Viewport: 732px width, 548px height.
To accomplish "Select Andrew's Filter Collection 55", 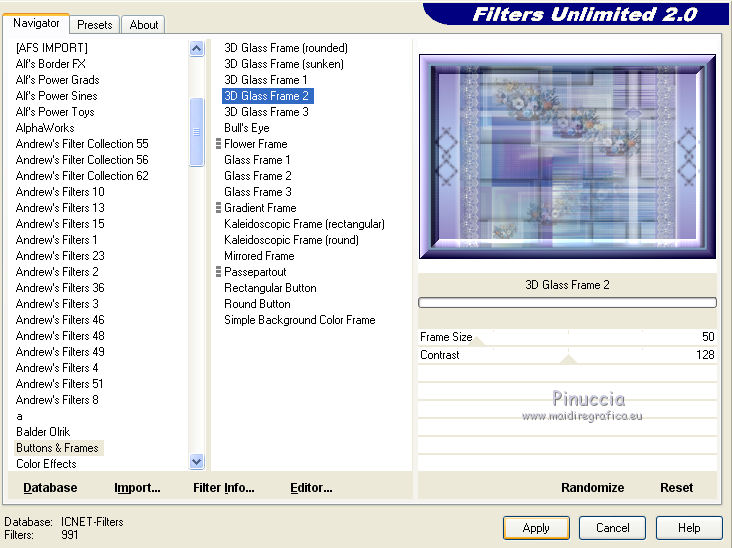I will click(x=82, y=144).
